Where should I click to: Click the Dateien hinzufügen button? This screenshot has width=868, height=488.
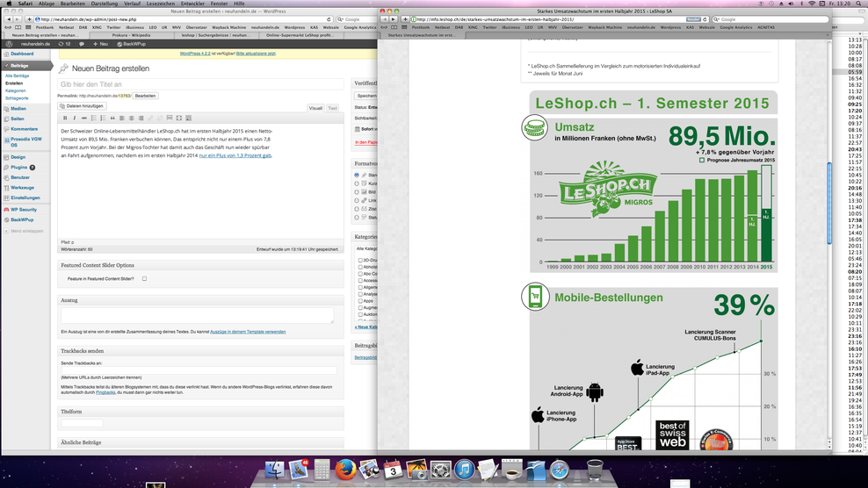click(x=82, y=105)
